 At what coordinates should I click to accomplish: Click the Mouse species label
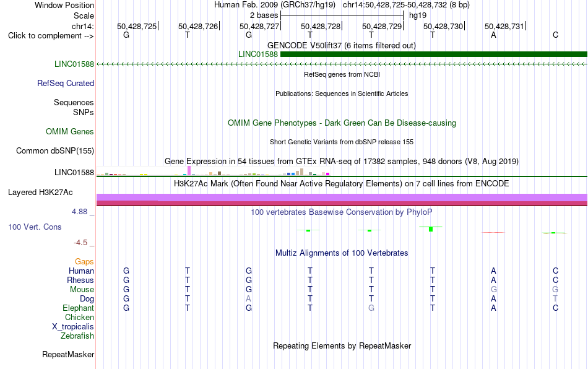point(82,290)
